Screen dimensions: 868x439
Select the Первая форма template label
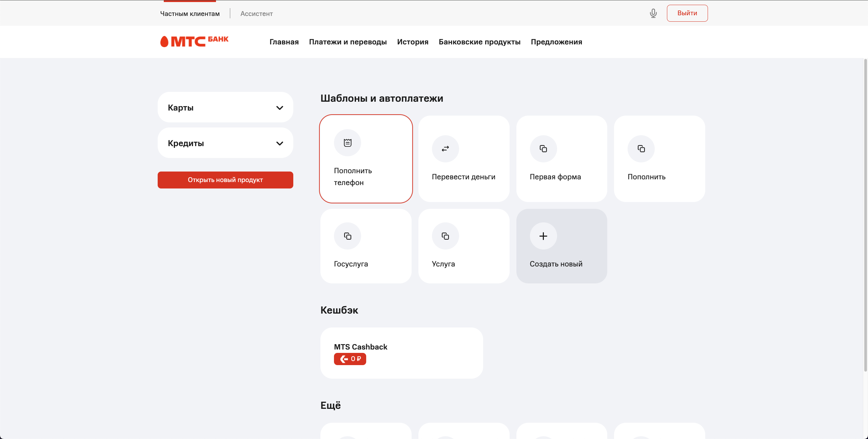pos(555,177)
